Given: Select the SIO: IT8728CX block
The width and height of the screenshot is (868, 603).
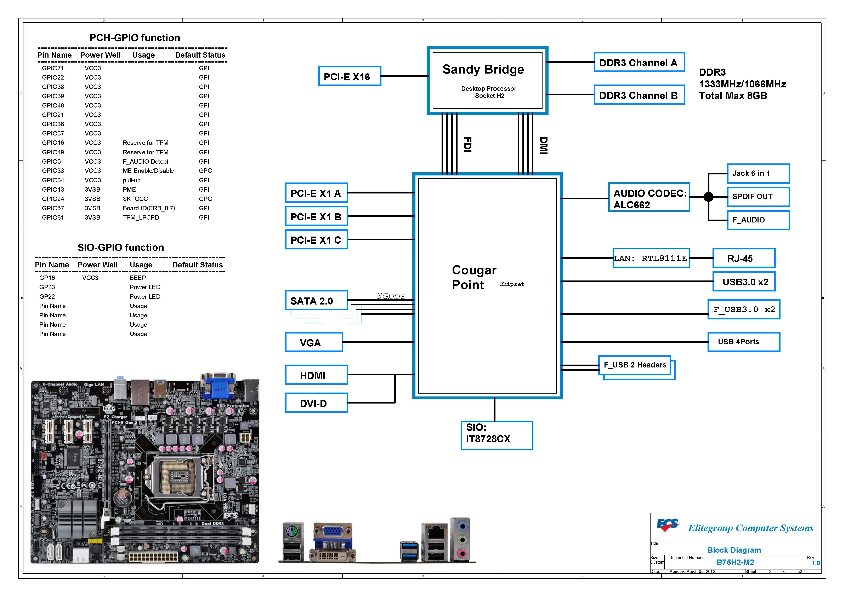Looking at the screenshot, I should (x=497, y=435).
